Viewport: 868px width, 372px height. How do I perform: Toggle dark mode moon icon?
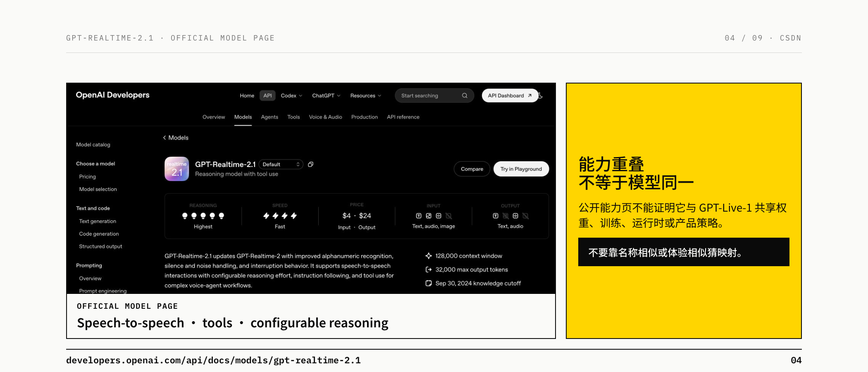tap(540, 95)
